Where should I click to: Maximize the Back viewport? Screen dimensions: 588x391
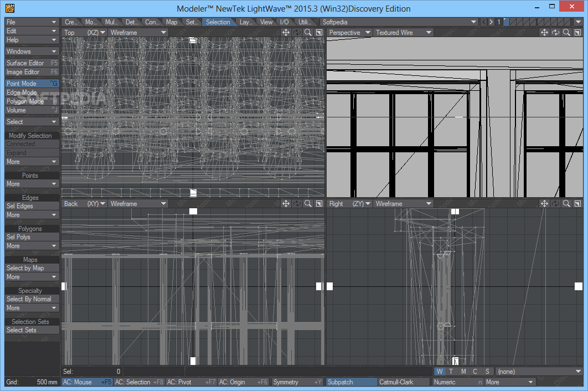[319, 203]
